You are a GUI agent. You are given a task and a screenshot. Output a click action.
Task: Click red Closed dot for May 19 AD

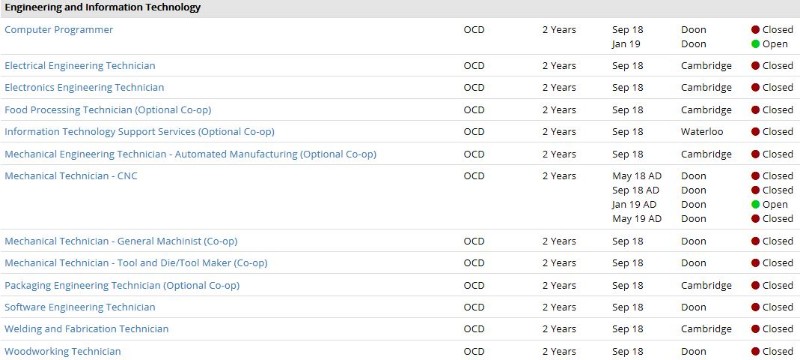pos(756,219)
